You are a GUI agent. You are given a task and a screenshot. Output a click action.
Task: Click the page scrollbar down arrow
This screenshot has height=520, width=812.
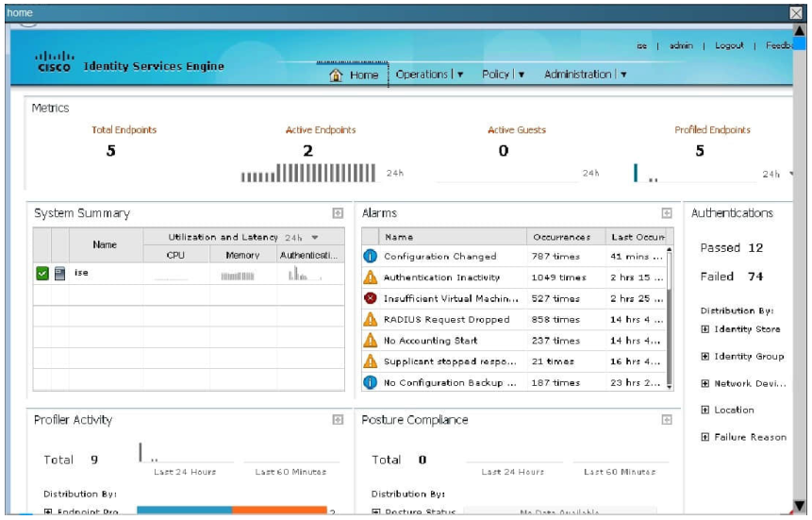tap(800, 505)
